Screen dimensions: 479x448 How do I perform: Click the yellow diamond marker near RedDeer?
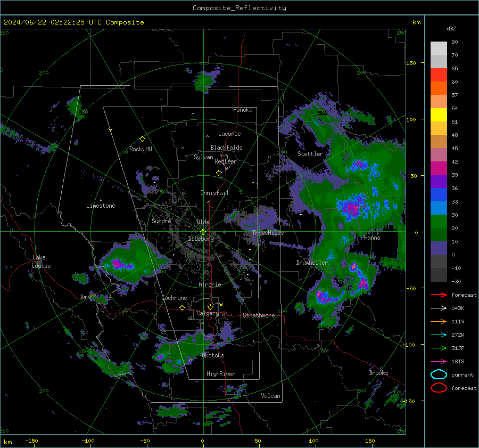[219, 173]
